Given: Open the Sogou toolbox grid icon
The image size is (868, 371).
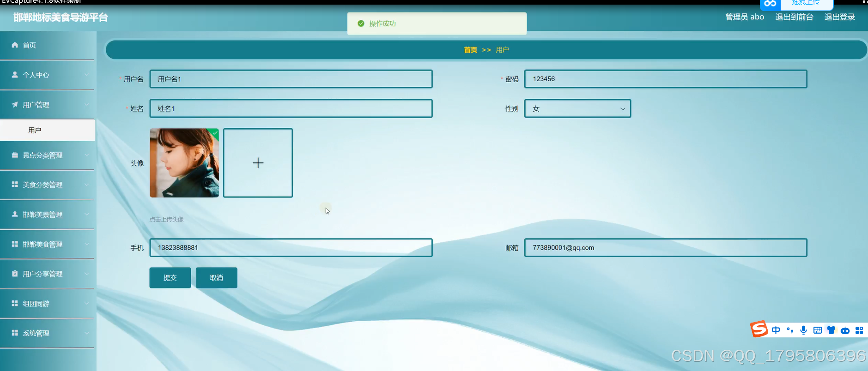Looking at the screenshot, I should click(x=859, y=330).
